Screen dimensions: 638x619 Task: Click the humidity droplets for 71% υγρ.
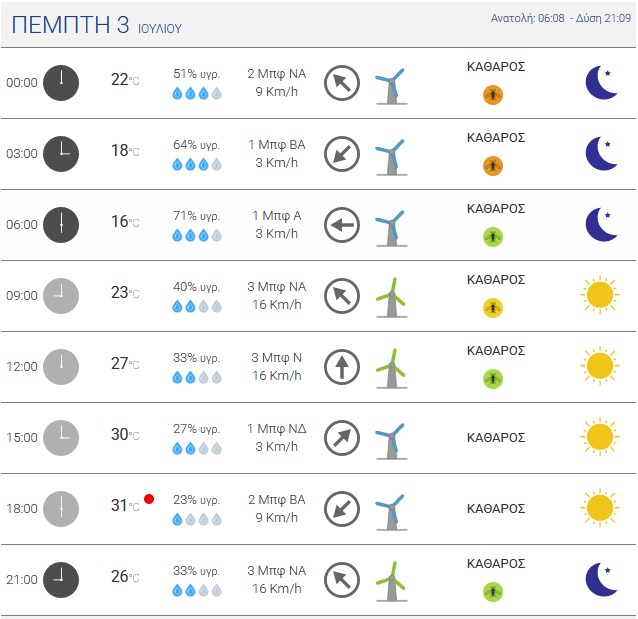[197, 235]
